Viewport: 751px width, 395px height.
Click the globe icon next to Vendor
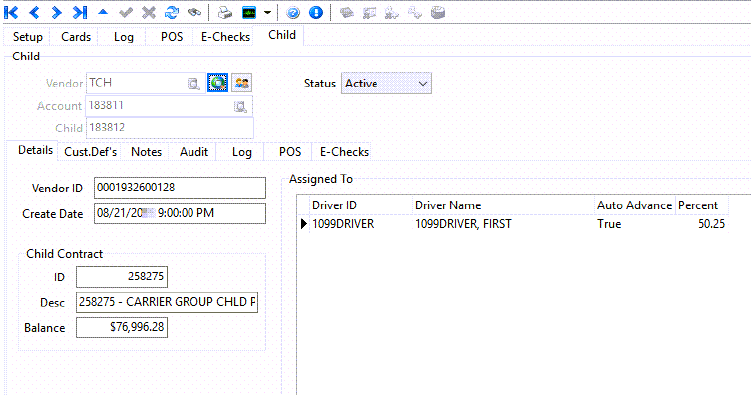click(x=217, y=83)
